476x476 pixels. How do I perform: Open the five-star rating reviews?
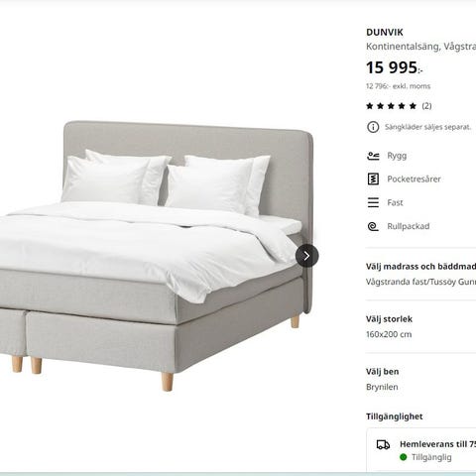click(391, 106)
